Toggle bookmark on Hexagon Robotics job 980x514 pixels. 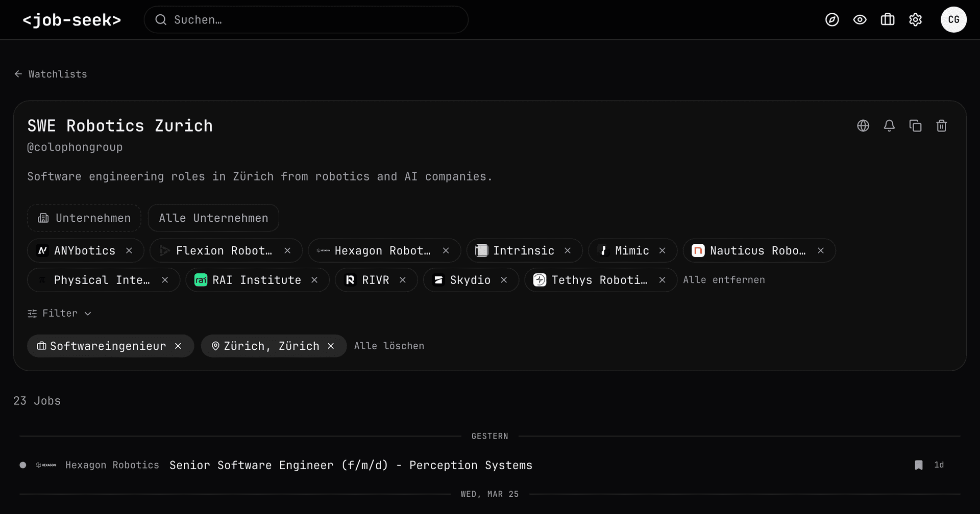919,465
